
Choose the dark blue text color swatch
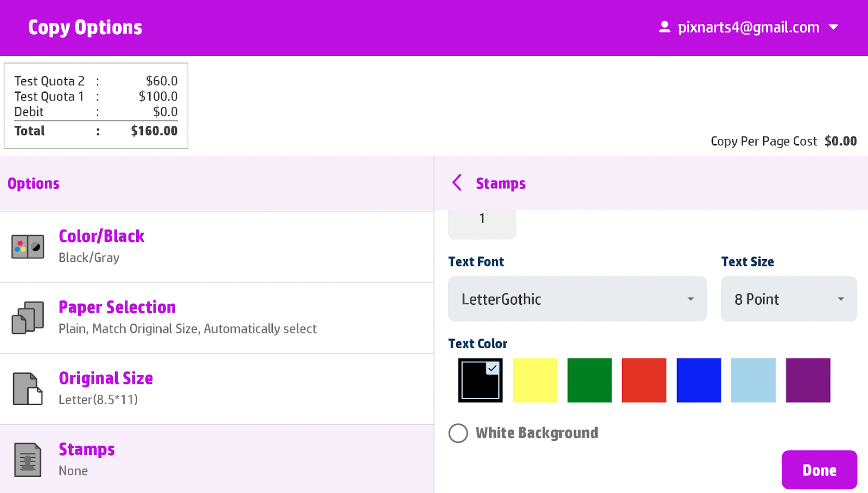699,380
